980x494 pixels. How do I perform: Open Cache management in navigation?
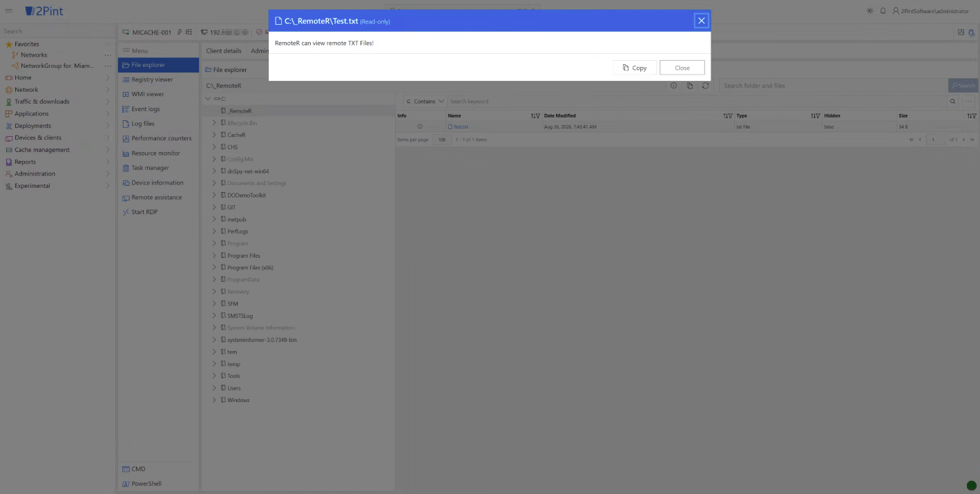57,150
